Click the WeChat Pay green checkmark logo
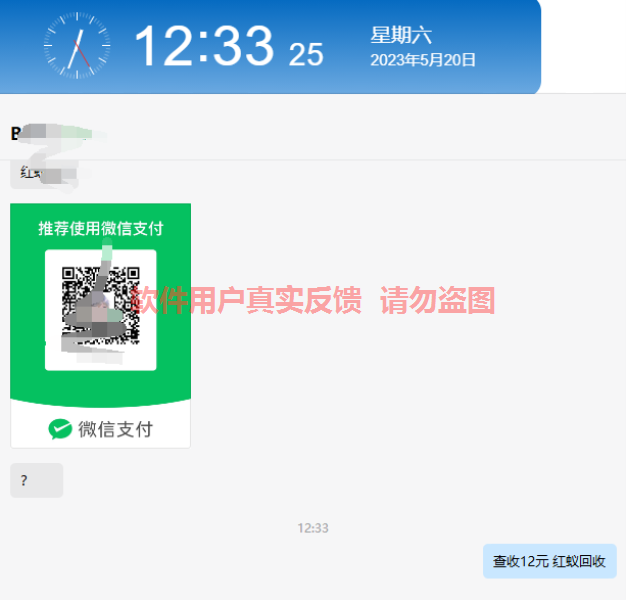This screenshot has width=626, height=600. pos(60,429)
